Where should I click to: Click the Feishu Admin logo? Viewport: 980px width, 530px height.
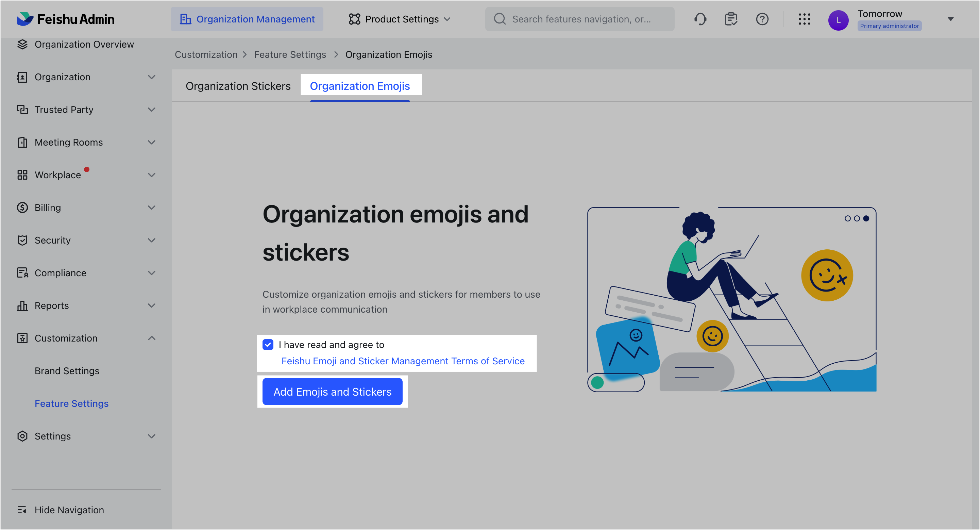click(x=66, y=19)
